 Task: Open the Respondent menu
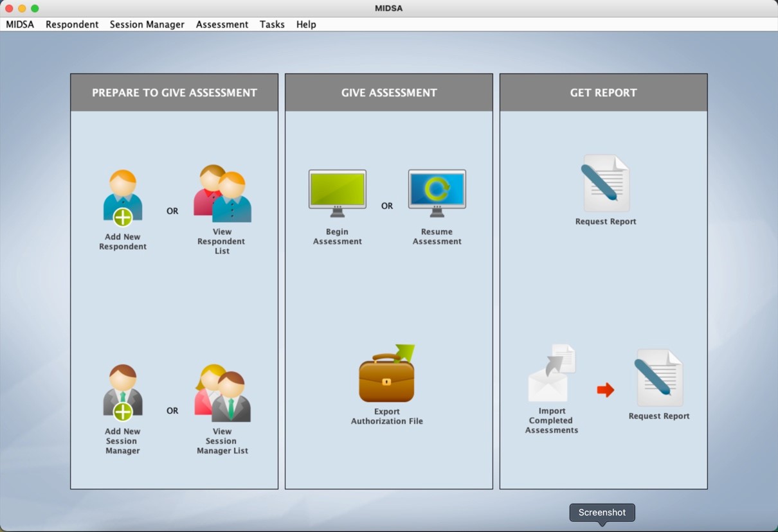(x=72, y=24)
